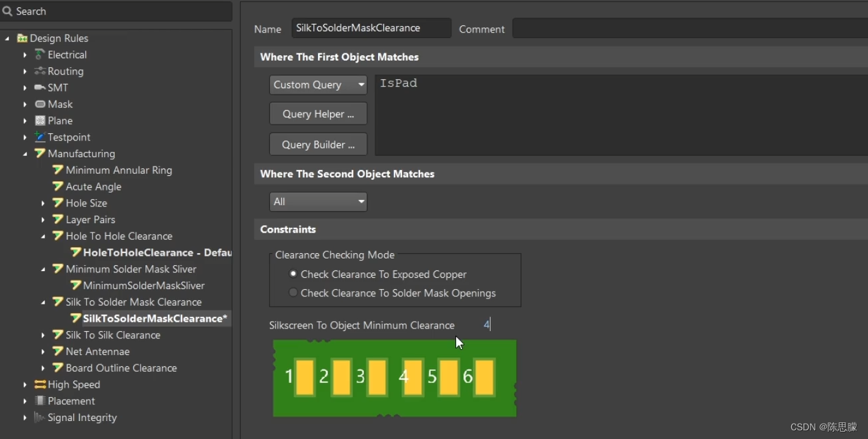Expand the Testpoint rules category
The width and height of the screenshot is (868, 439).
[x=25, y=137]
